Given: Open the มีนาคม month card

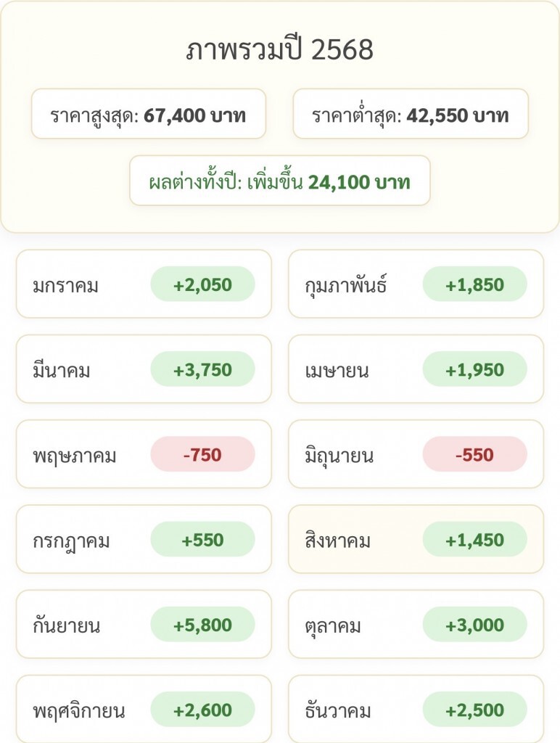Looking at the screenshot, I should 144,369.
